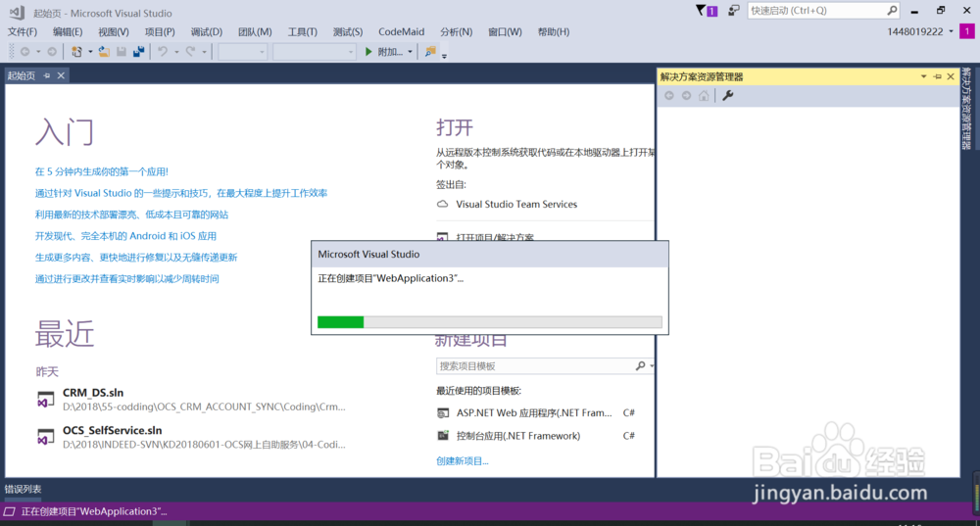The width and height of the screenshot is (980, 526).
Task: Open the notifications flag icon
Action: coord(707,11)
